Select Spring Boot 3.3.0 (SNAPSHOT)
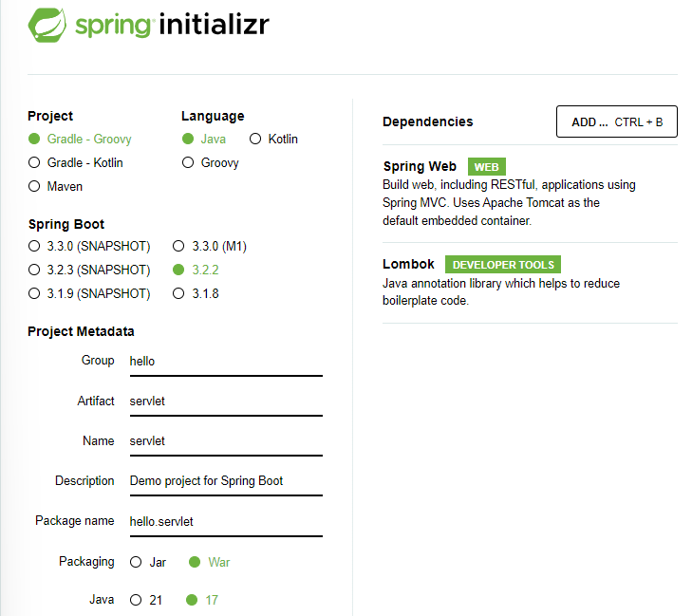The height and width of the screenshot is (616, 692). (89, 246)
